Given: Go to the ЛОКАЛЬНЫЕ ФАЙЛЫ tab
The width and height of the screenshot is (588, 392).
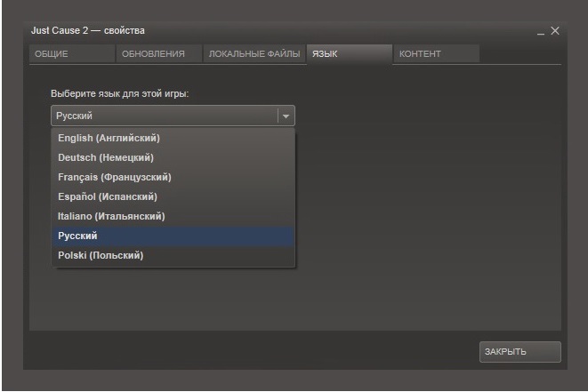Looking at the screenshot, I should (254, 54).
